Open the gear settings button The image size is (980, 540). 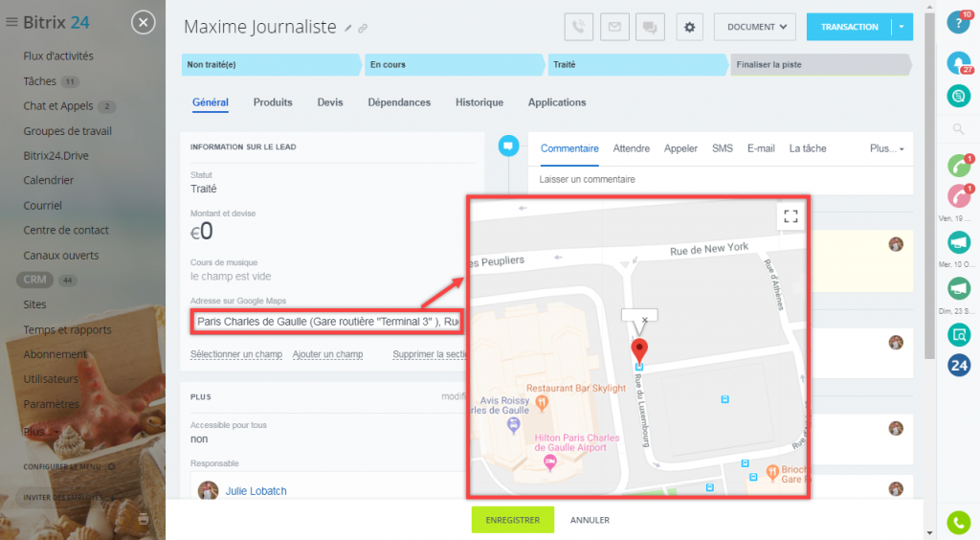point(689,27)
